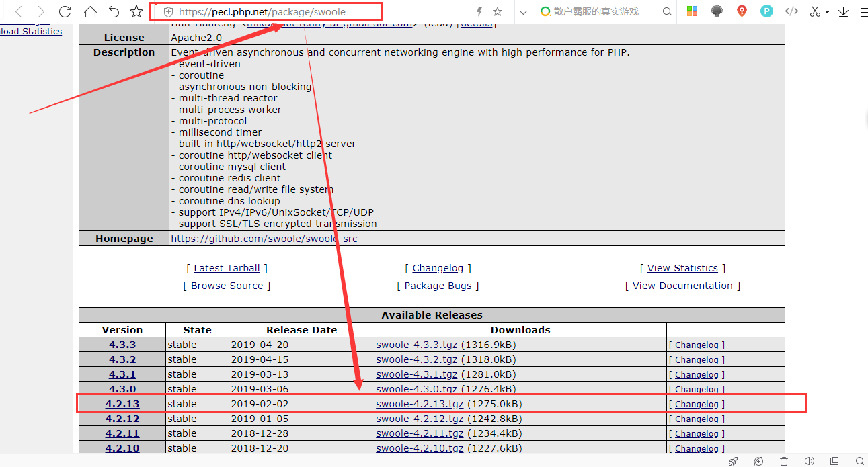868x467 pixels.
Task: Go back with the browser back arrow
Action: (x=19, y=11)
